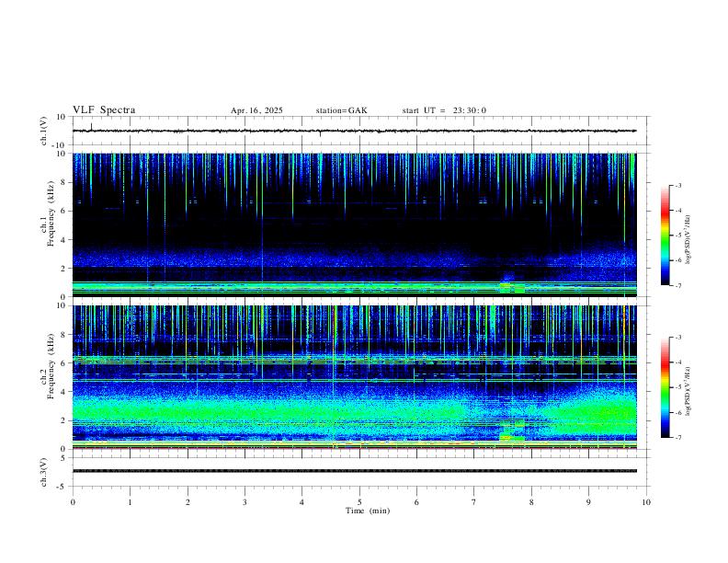
Task: Click the "7" tick label on the time axis
Action: click(x=474, y=502)
